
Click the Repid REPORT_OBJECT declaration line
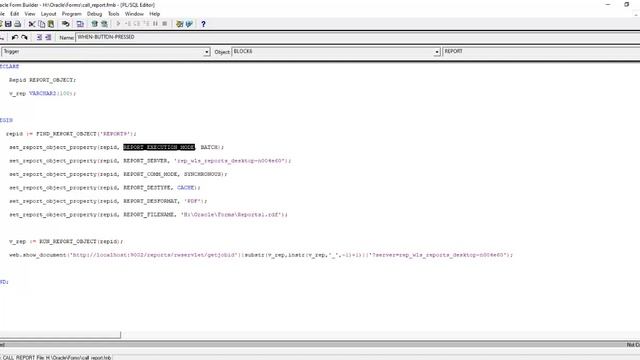pyautogui.click(x=42, y=80)
